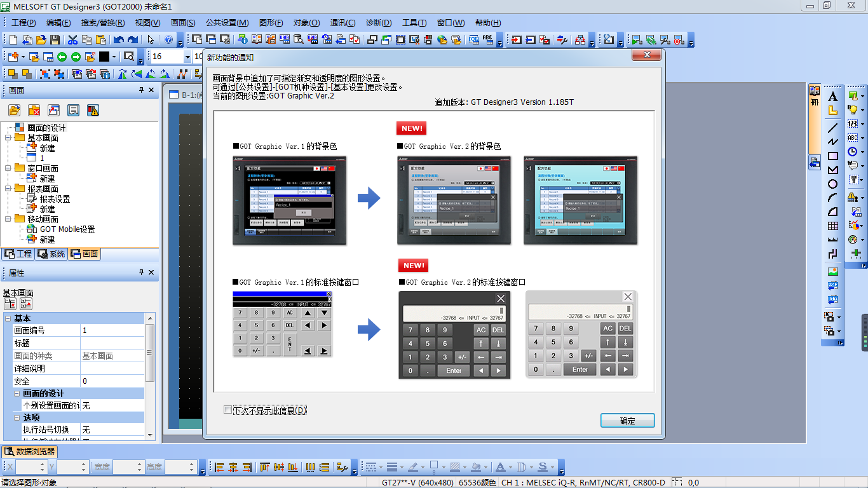
Task: Click the Undo arrow icon
Action: pos(119,39)
